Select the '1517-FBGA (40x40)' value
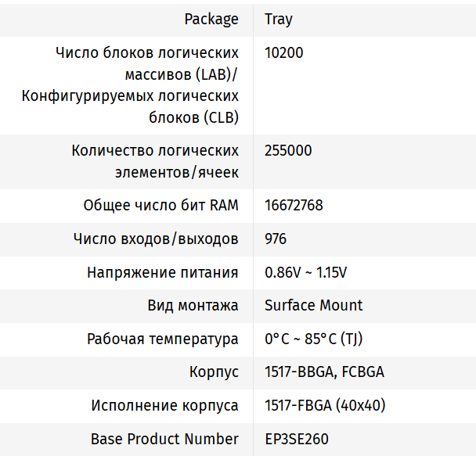 [x=325, y=406]
